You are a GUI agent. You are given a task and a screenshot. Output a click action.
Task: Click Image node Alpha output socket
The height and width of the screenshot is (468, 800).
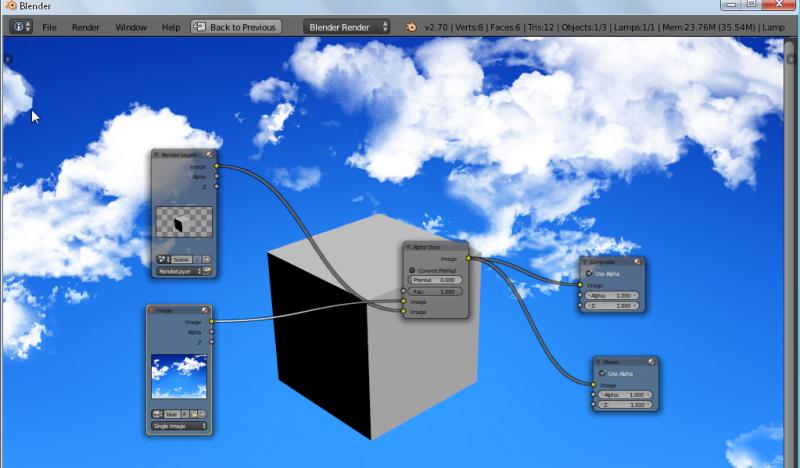point(211,332)
